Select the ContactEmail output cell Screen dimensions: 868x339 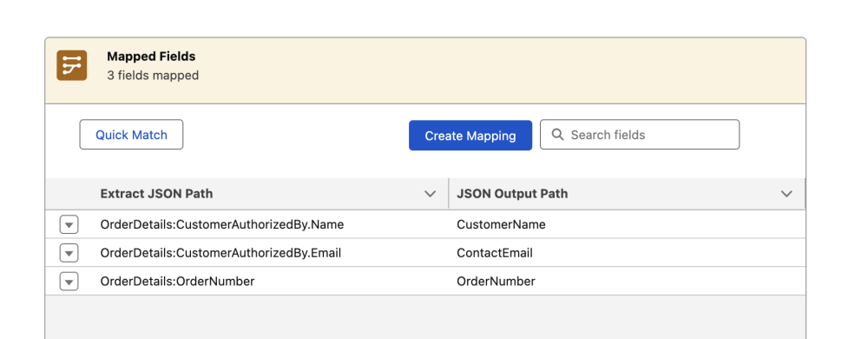pyautogui.click(x=495, y=253)
